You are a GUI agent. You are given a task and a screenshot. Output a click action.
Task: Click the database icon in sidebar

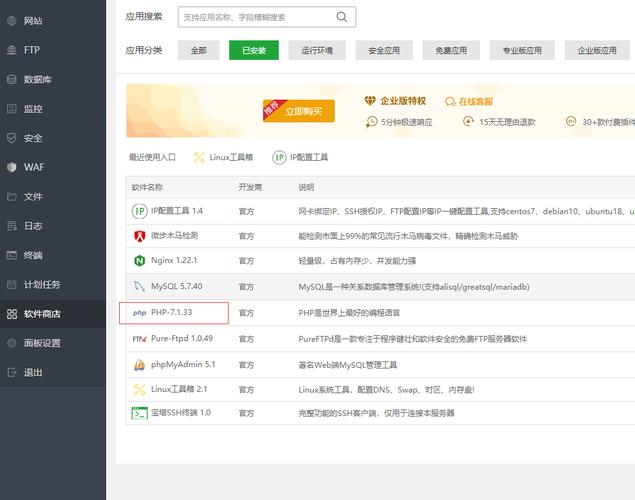tap(12, 79)
